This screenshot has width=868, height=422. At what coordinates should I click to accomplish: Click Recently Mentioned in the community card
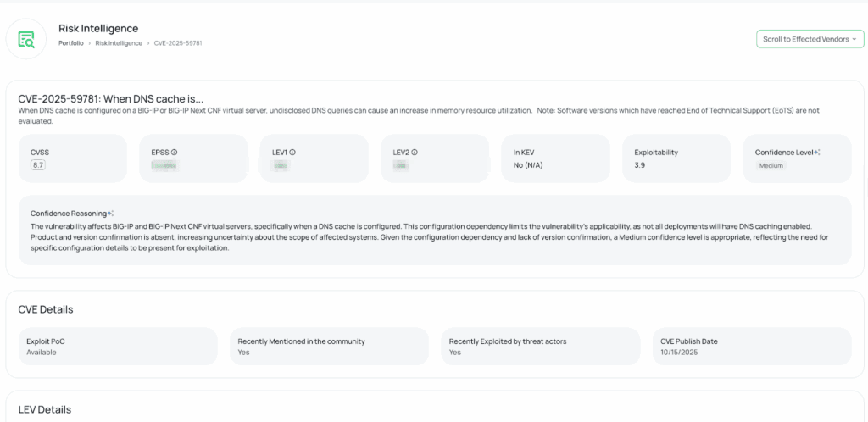point(329,347)
